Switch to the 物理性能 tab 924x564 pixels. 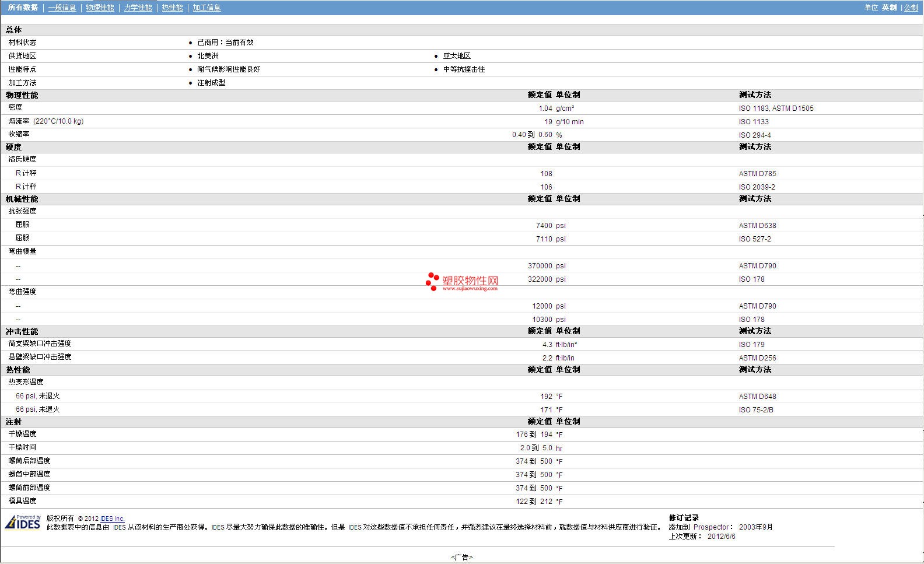coord(100,8)
